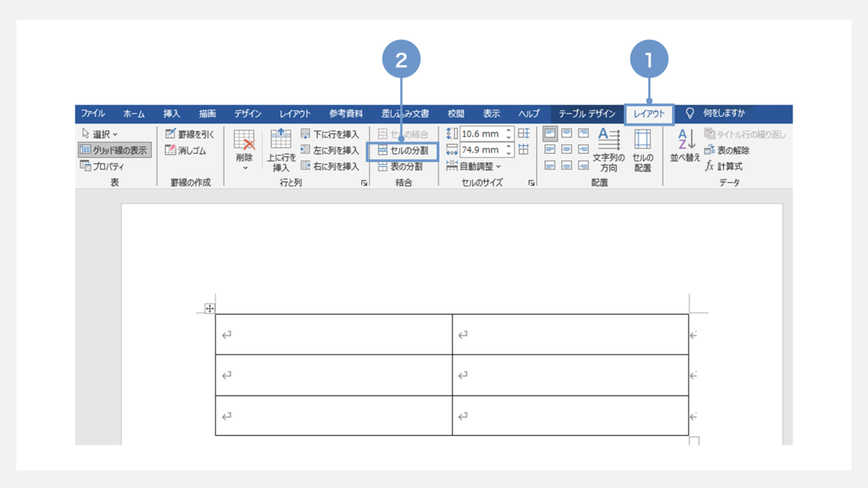
Task: Open the 削除 dropdown menu
Action: pyautogui.click(x=244, y=149)
